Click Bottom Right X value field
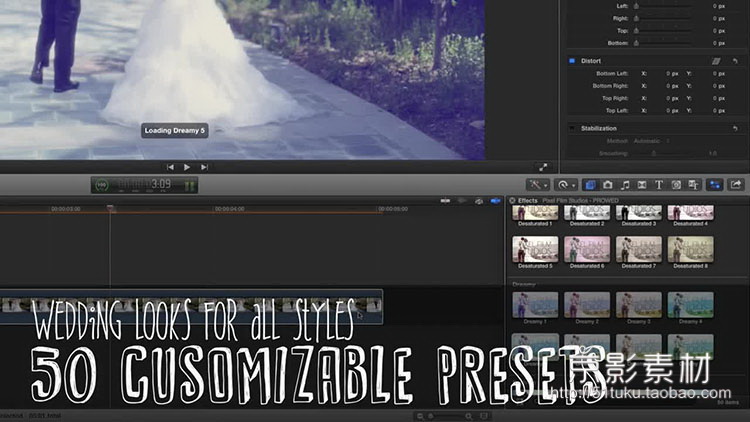 (x=672, y=86)
